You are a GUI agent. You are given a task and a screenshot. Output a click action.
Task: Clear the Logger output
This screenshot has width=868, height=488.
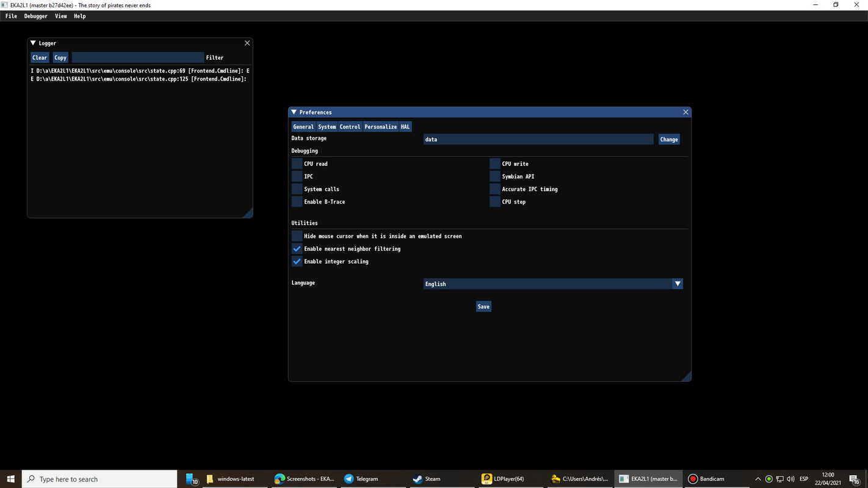(40, 57)
